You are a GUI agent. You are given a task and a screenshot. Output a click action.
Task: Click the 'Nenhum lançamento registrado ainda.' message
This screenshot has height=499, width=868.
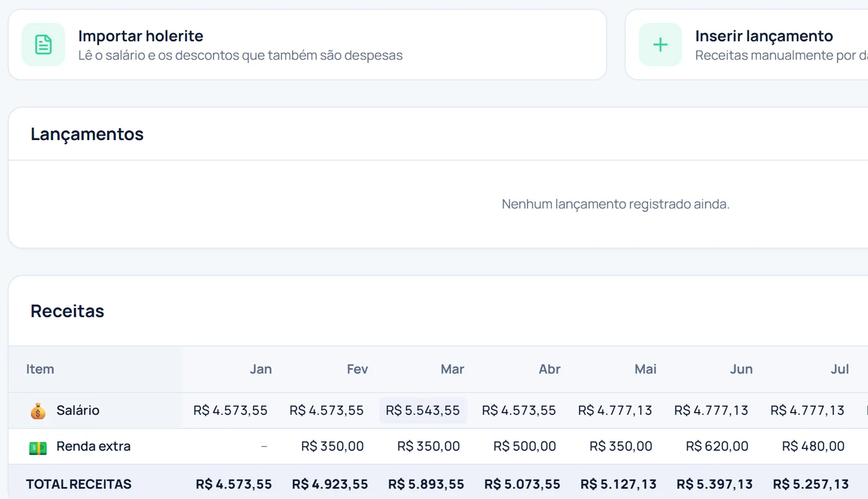[x=615, y=204]
